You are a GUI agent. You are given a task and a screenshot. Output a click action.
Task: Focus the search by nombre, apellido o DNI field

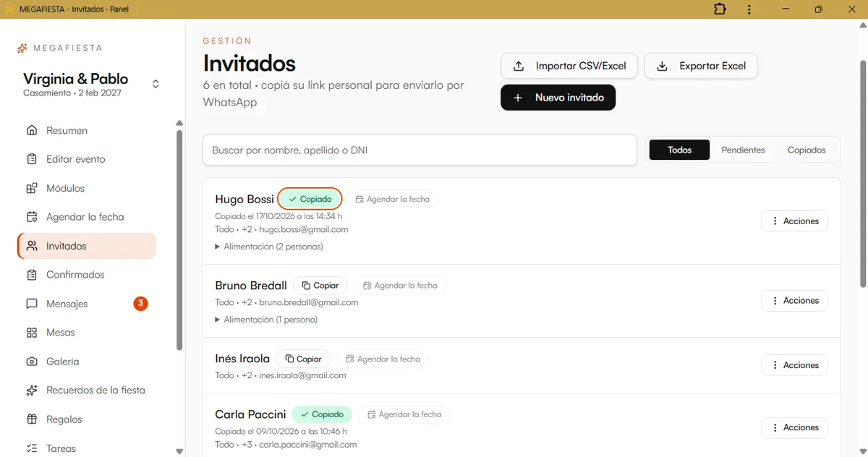(420, 150)
